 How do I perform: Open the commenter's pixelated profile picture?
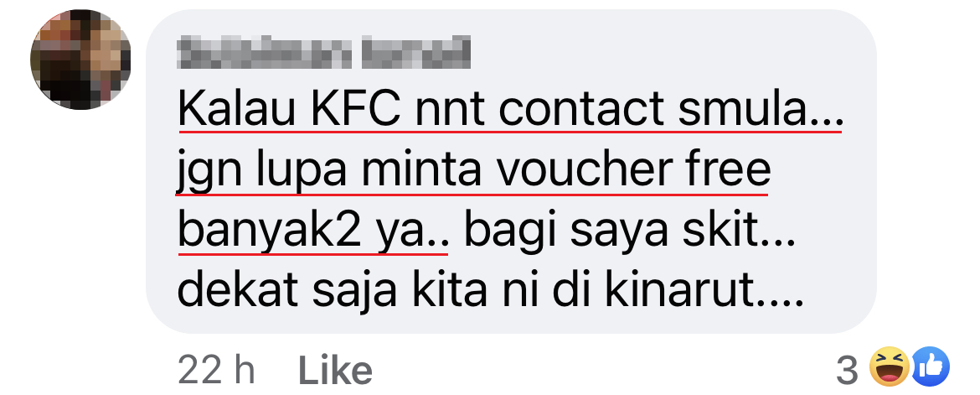(80, 60)
